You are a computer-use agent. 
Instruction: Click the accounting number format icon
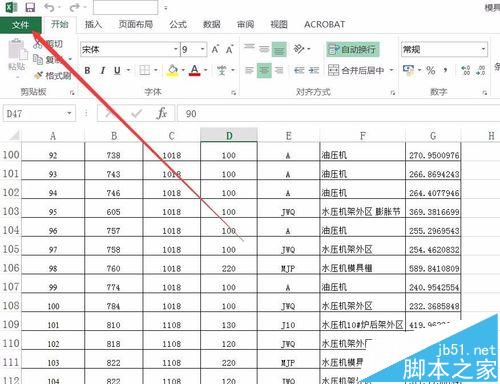pyautogui.click(x=408, y=70)
